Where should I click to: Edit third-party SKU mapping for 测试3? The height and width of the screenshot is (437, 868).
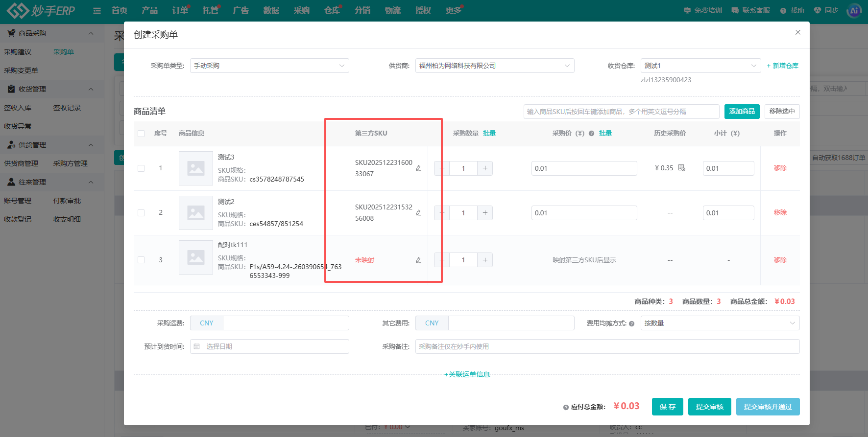(418, 168)
